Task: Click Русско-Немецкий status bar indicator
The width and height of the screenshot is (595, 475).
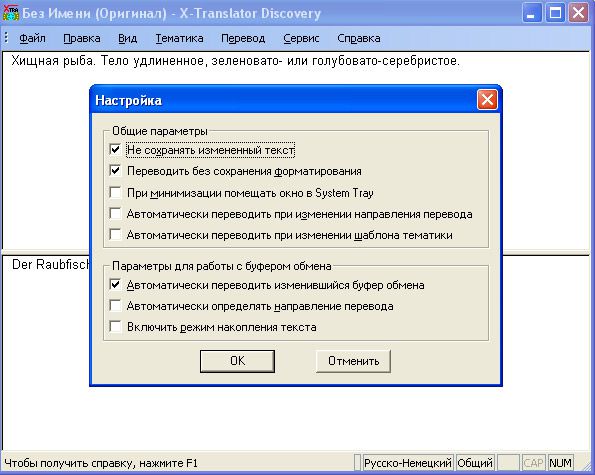Action: tap(408, 463)
